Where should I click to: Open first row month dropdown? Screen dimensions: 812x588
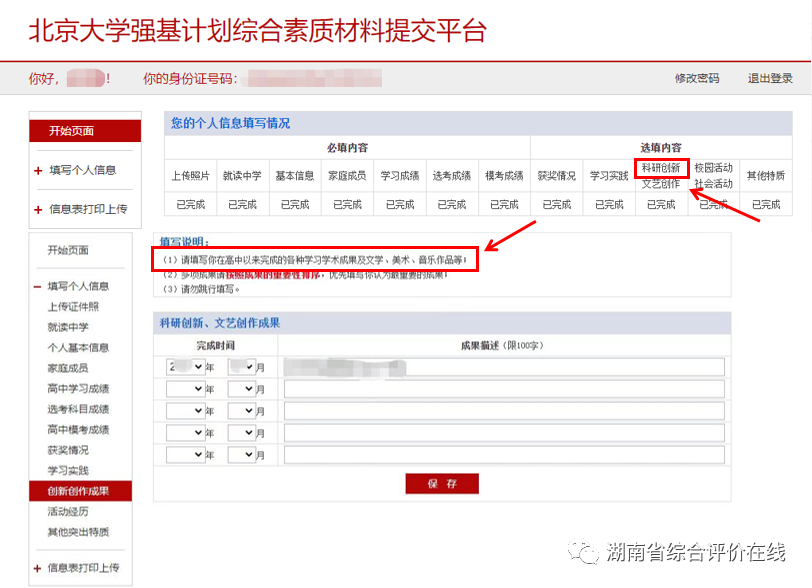pyautogui.click(x=242, y=367)
